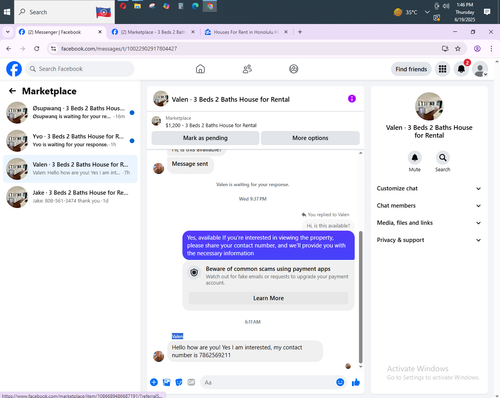This screenshot has width=500, height=398.
Task: Open the Windows notification center icon
Action: tap(487, 12)
